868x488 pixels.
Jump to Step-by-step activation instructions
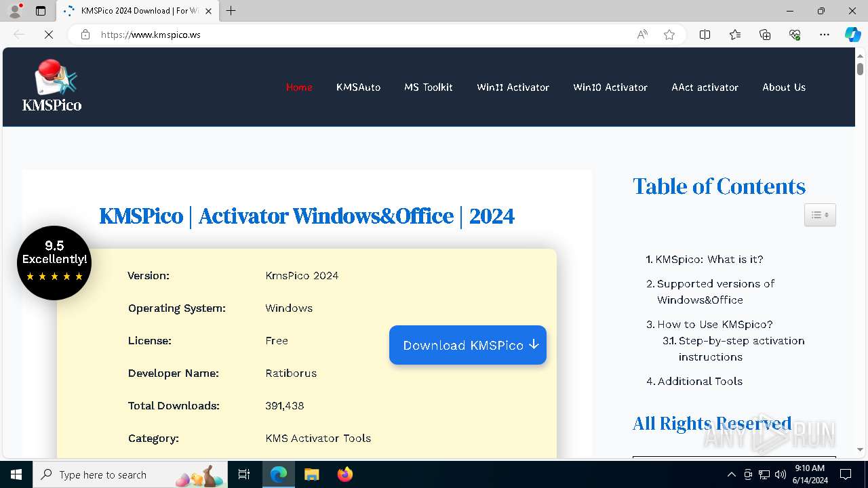[741, 348]
